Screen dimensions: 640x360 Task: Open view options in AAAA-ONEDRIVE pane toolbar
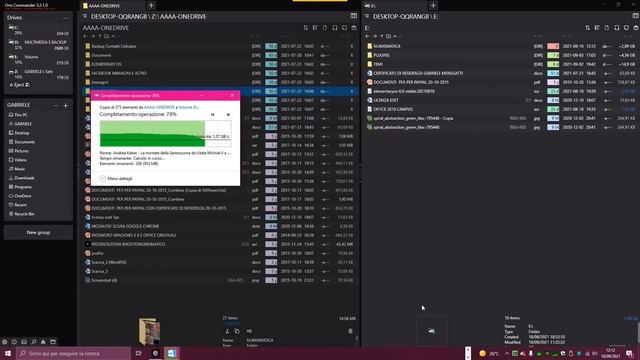315,28
